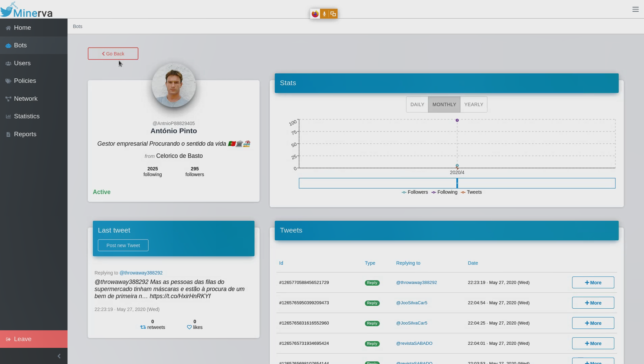Viewport: 644px width, 364px height.
Task: Go to Home in the sidebar
Action: click(34, 27)
